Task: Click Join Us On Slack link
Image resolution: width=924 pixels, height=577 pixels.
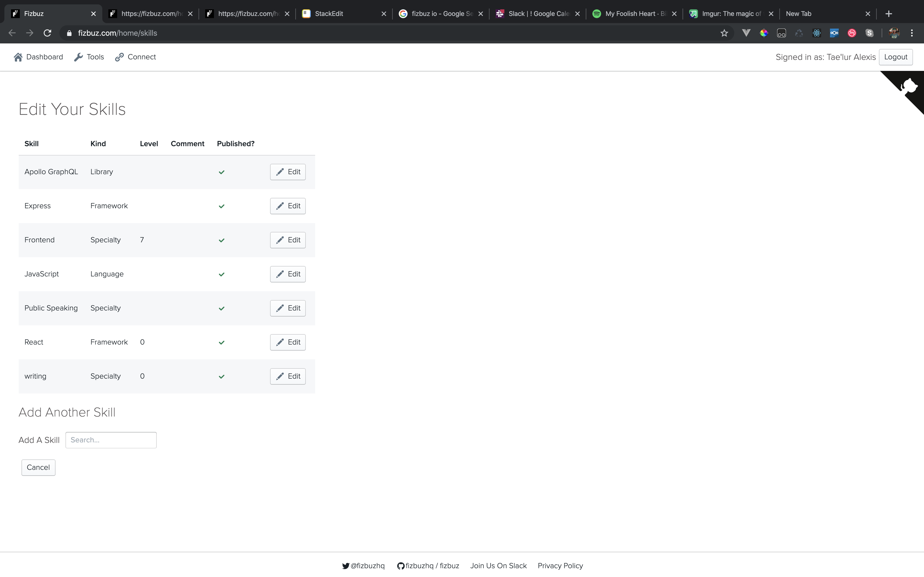Action: click(x=498, y=566)
